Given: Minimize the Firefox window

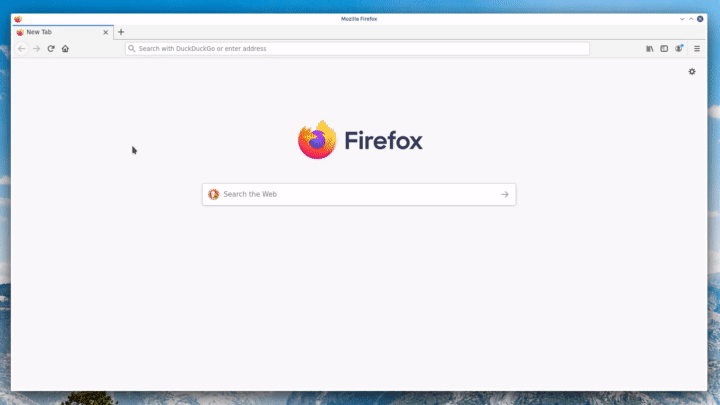Looking at the screenshot, I should click(x=682, y=19).
